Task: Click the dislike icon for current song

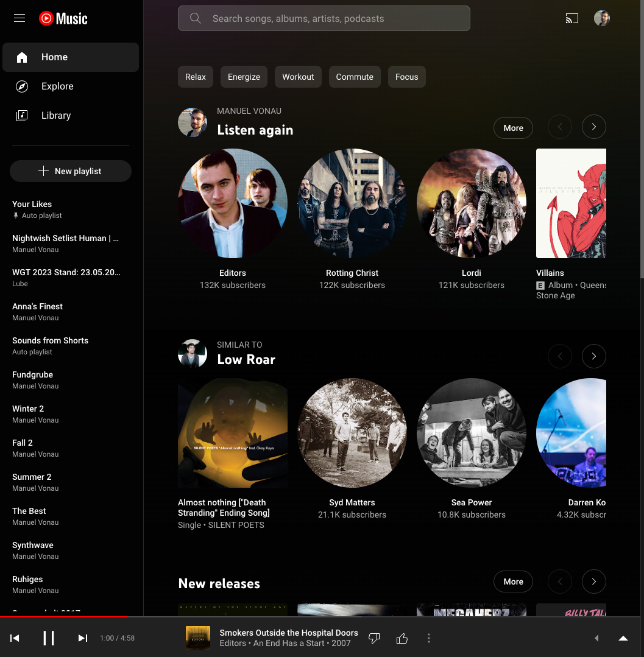Action: (373, 638)
